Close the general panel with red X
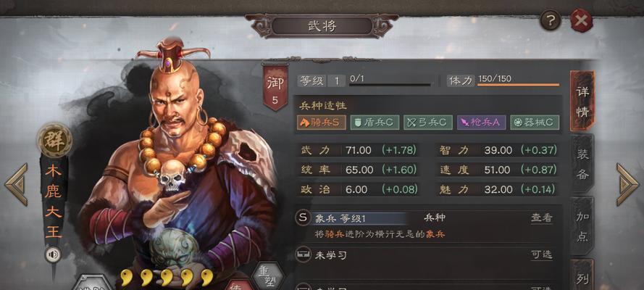This screenshot has width=644, height=290. click(x=581, y=20)
